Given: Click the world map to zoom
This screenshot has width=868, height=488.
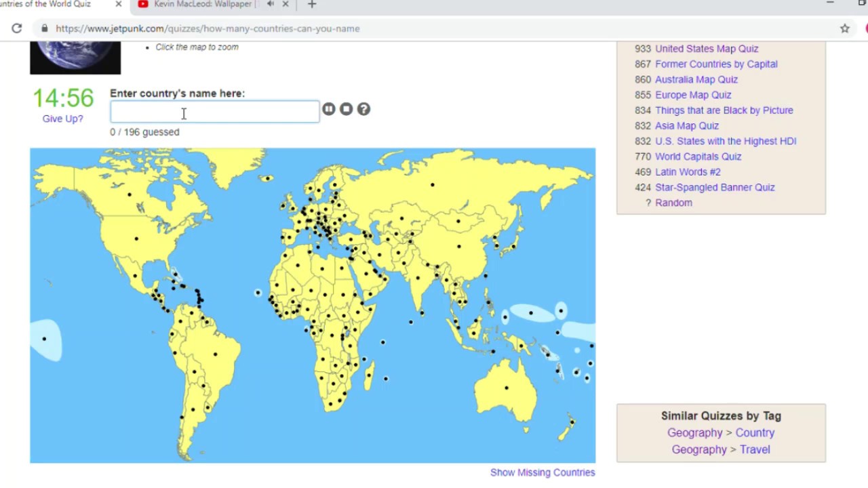Looking at the screenshot, I should click(313, 305).
